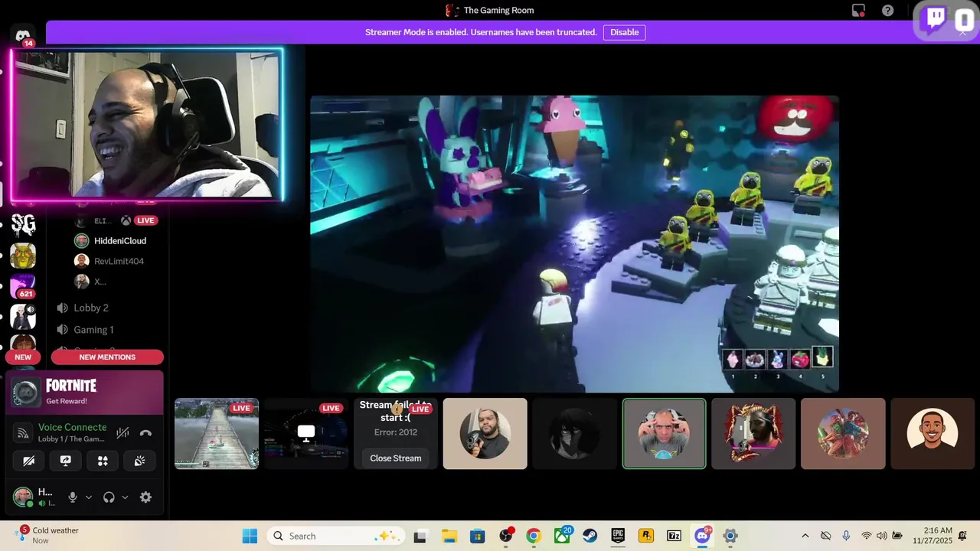Expand microphone input options arrow
The image size is (980, 551).
point(88,497)
